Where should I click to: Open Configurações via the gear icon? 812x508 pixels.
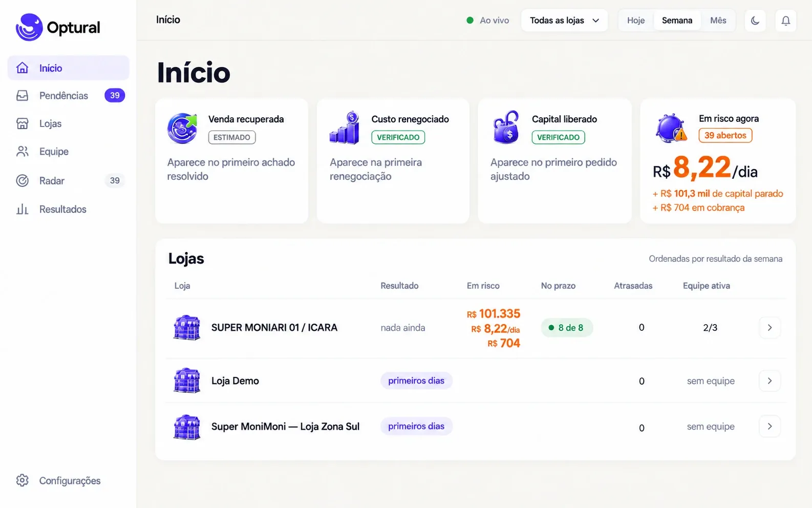tap(22, 480)
